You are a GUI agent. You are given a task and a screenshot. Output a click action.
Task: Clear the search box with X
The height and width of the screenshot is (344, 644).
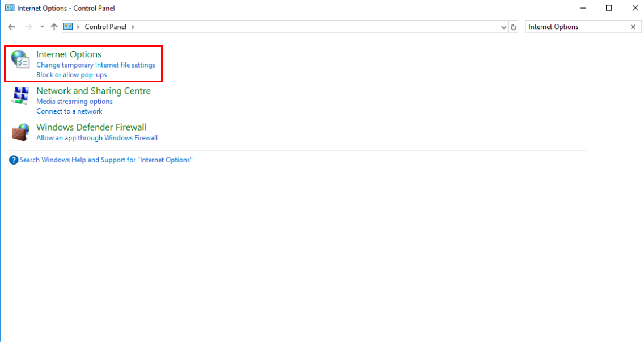pyautogui.click(x=633, y=27)
